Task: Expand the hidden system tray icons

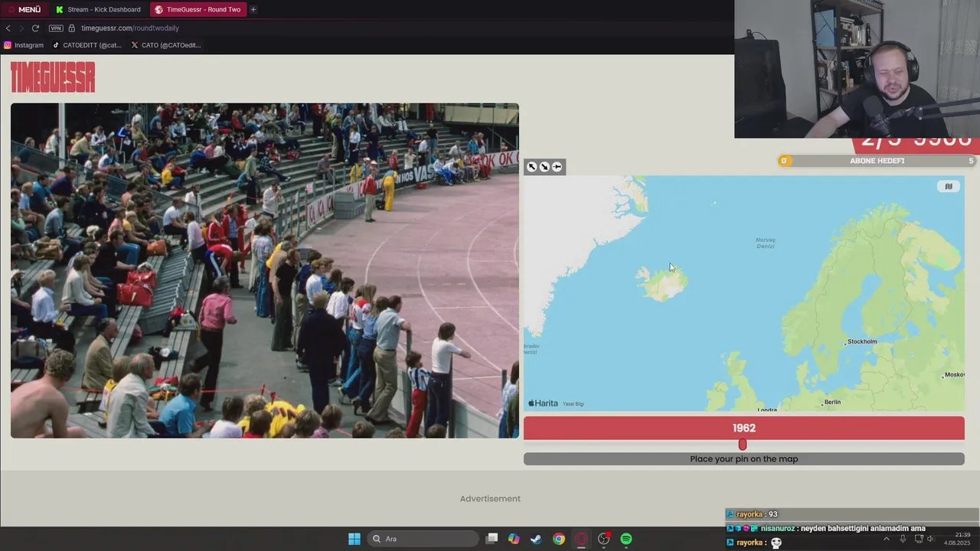Action: pos(887,539)
